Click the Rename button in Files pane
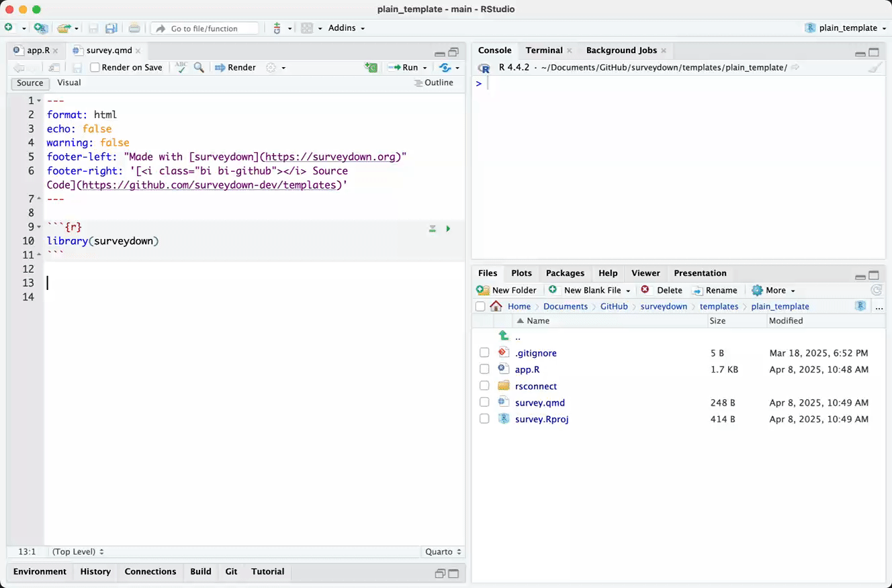 click(715, 290)
